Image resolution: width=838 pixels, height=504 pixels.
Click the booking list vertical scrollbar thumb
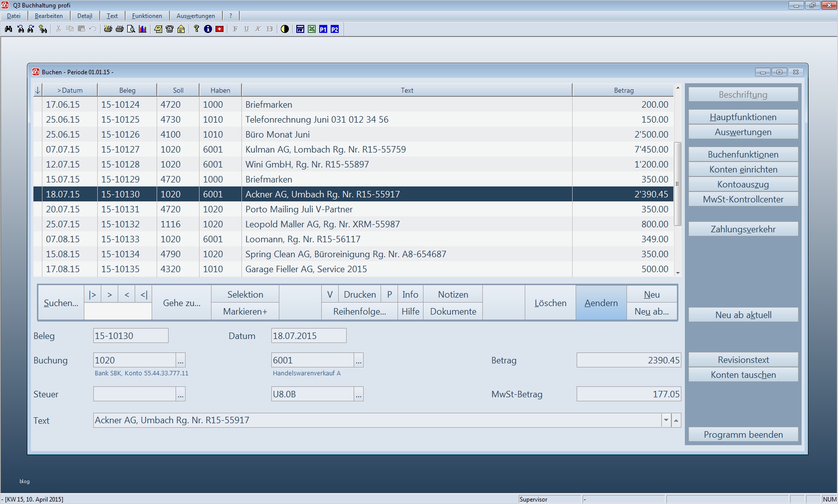tap(677, 184)
